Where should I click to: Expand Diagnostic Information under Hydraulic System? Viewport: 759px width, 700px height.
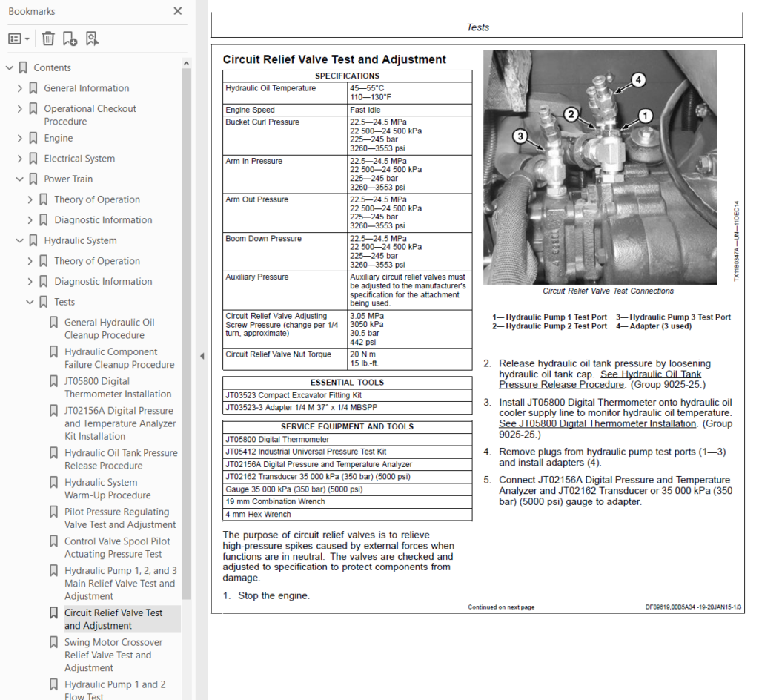(30, 281)
